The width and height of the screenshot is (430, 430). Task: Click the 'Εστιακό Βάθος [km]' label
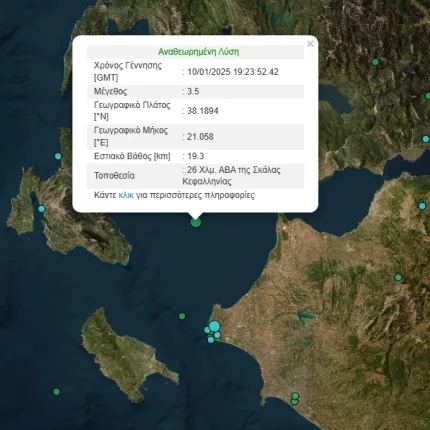click(x=132, y=156)
